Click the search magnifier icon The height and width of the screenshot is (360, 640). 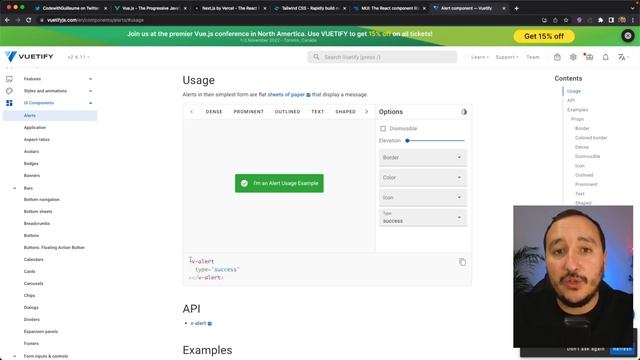[x=316, y=57]
